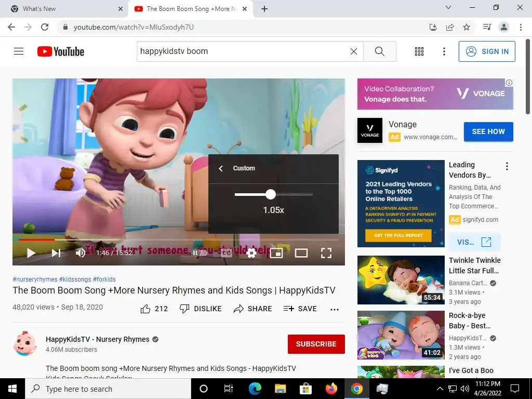This screenshot has width=532, height=399.
Task: Subscribe to HappyKidsTV channel
Action: click(x=316, y=344)
